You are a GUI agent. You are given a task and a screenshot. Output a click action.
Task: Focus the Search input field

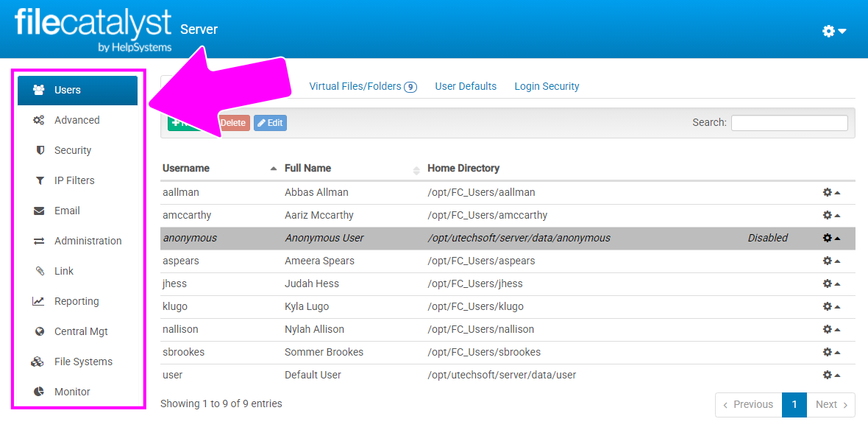[789, 123]
